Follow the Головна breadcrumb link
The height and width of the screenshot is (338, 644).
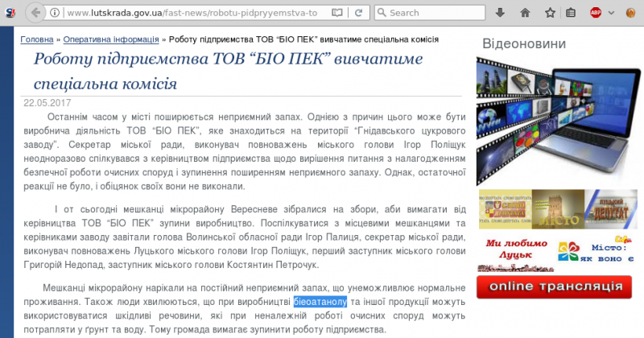[x=37, y=39]
